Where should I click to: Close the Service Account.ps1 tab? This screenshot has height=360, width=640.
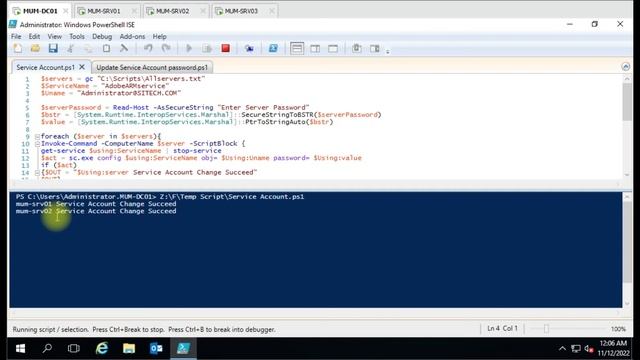82,67
